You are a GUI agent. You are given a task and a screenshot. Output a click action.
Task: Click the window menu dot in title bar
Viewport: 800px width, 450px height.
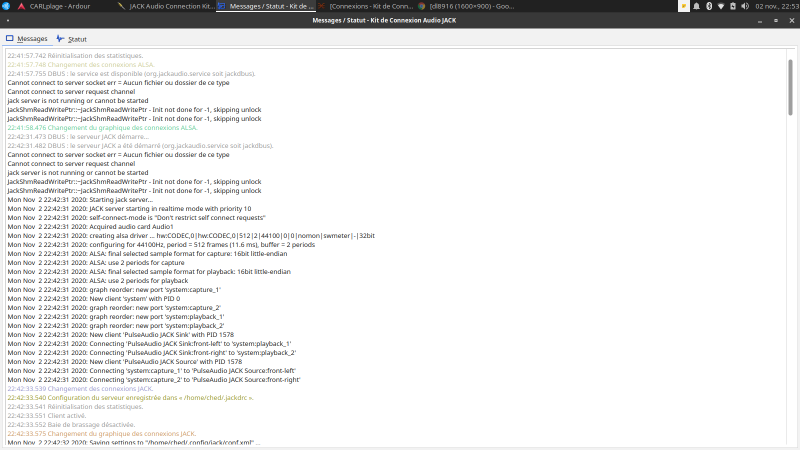tap(8, 20)
